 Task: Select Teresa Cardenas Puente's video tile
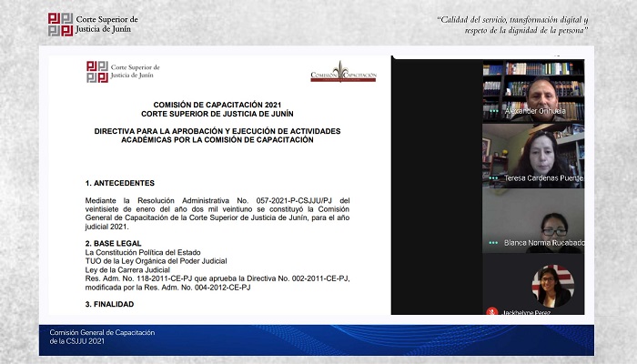533,156
